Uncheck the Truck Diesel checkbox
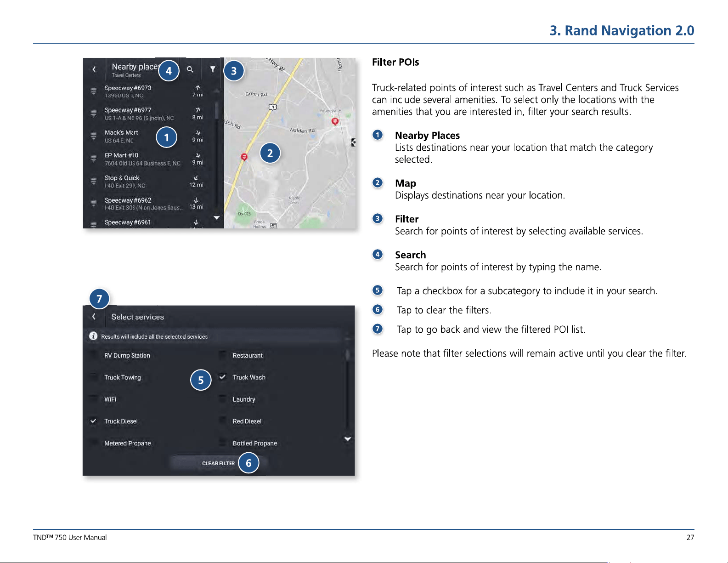The image size is (728, 563). 94,421
